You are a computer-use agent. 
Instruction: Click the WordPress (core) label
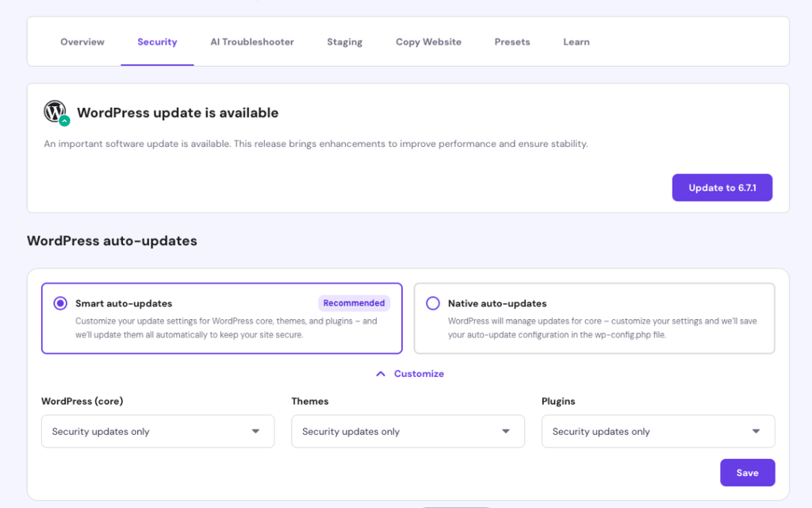tap(82, 401)
